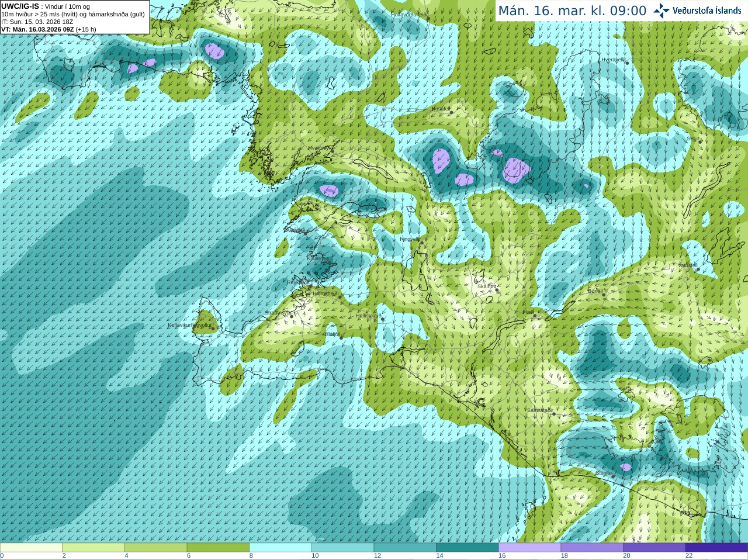Click the Sámsstaðir station label
Viewport: 748px width, 560px height.
pos(539,410)
